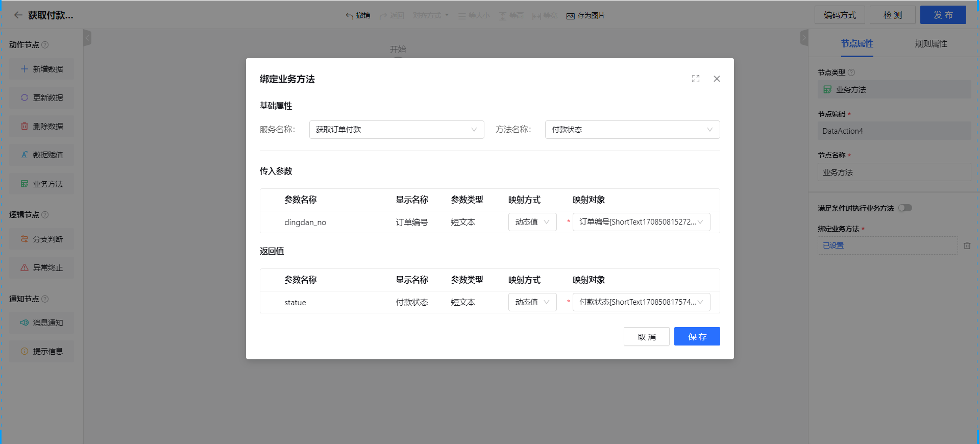Collapse the right properties panel handle
Image resolution: width=980 pixels, height=444 pixels.
tap(804, 38)
